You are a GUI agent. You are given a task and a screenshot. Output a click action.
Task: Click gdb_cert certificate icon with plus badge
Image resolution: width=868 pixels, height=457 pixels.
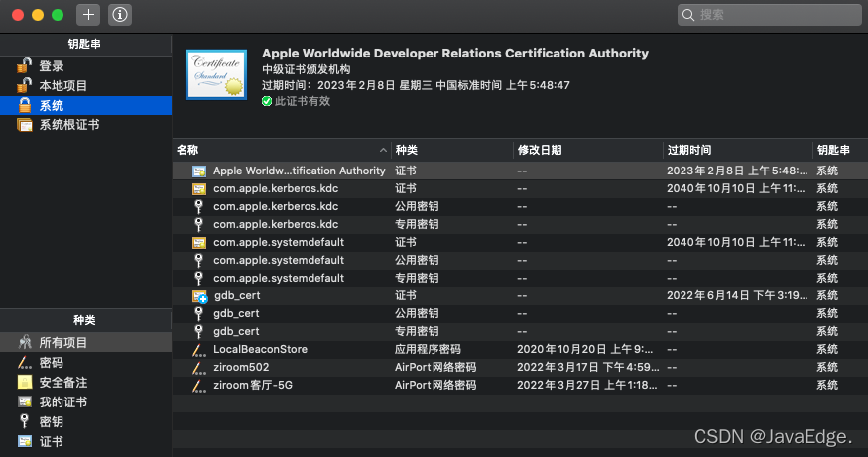click(199, 296)
